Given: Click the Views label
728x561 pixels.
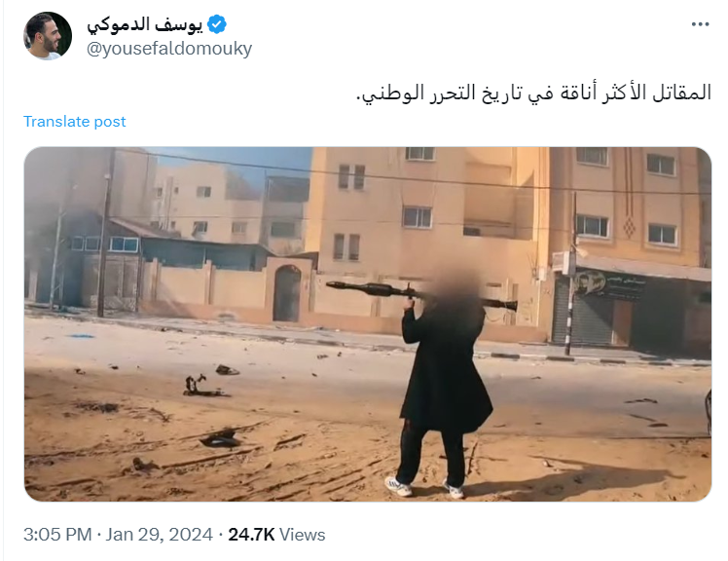Looking at the screenshot, I should point(303,535).
